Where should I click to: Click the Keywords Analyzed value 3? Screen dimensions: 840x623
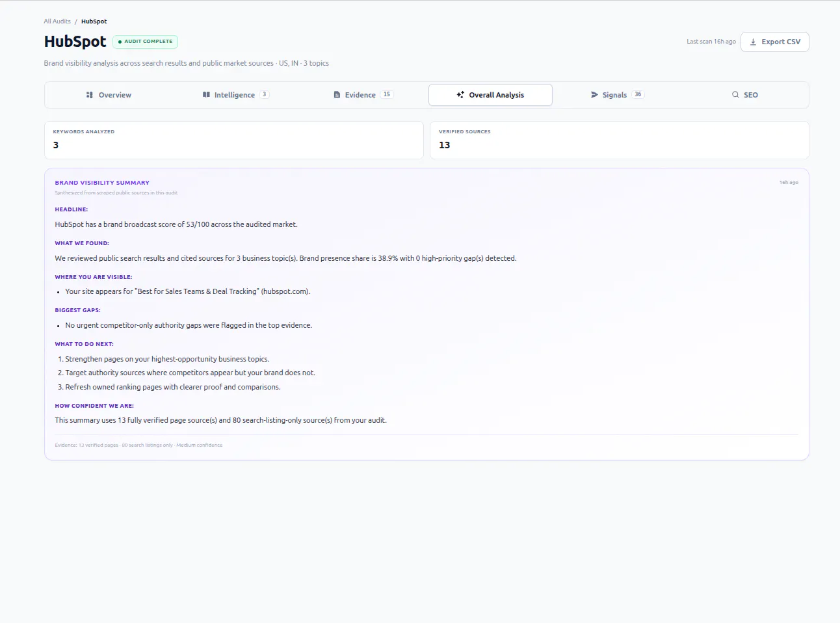(x=56, y=145)
